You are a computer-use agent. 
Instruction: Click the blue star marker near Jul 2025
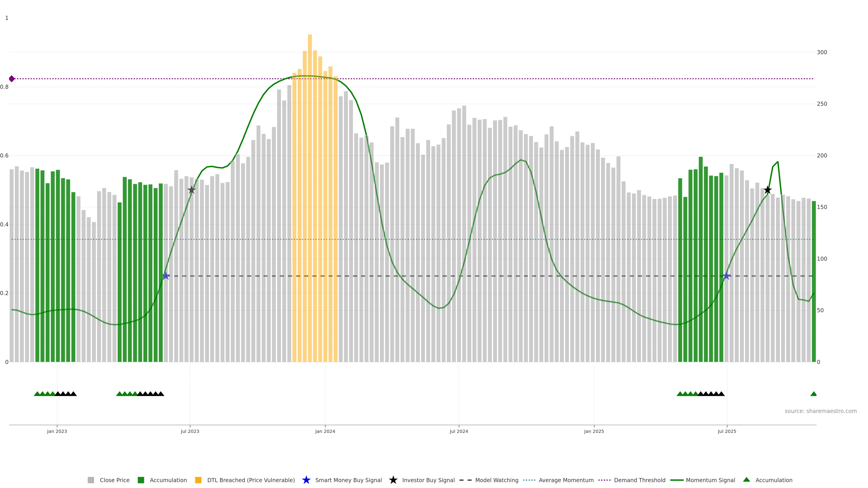(x=726, y=276)
